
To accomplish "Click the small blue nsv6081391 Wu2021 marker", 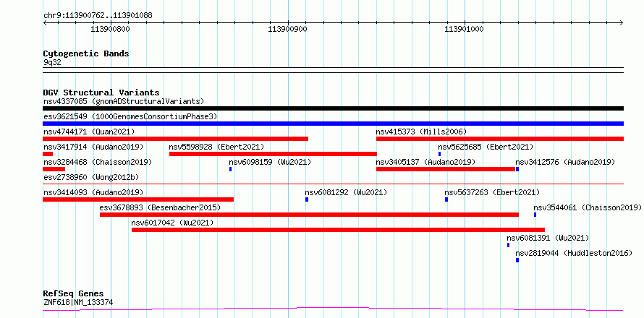I will [508, 245].
